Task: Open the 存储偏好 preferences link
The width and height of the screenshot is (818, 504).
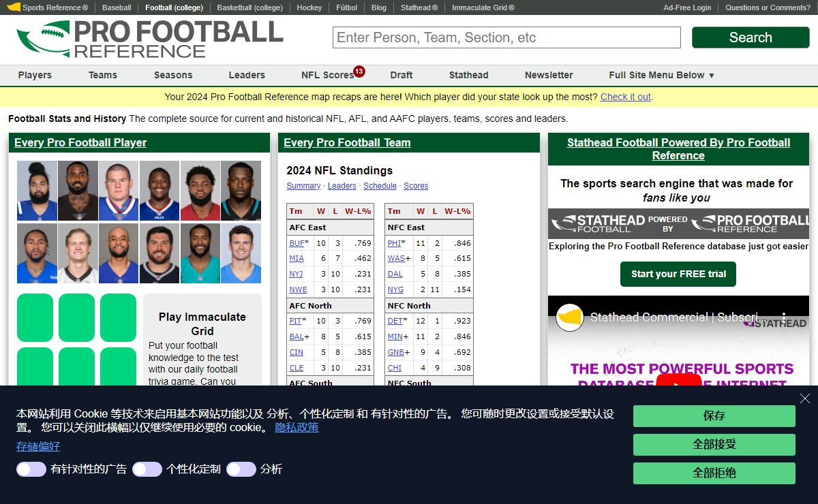Action: click(x=38, y=446)
